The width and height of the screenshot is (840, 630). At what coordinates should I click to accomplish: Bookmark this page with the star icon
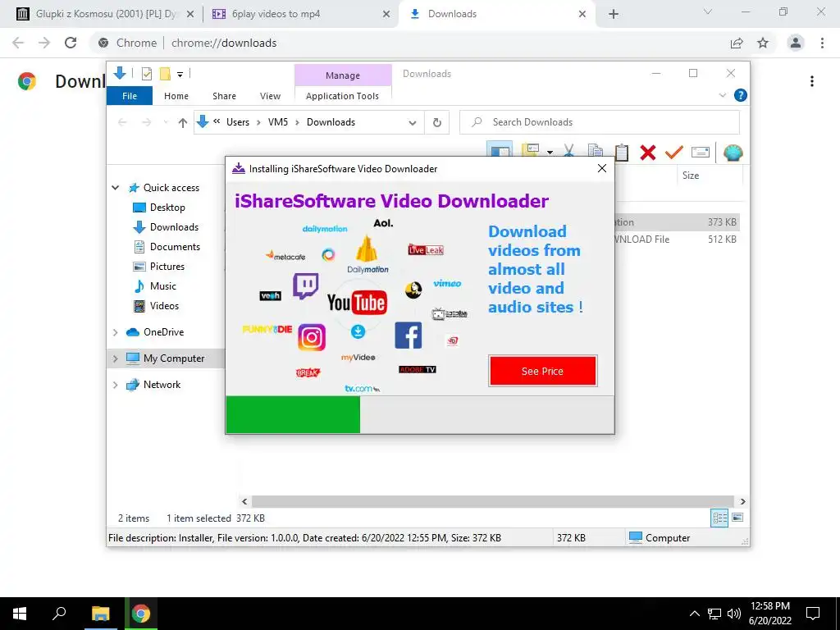[x=763, y=43]
